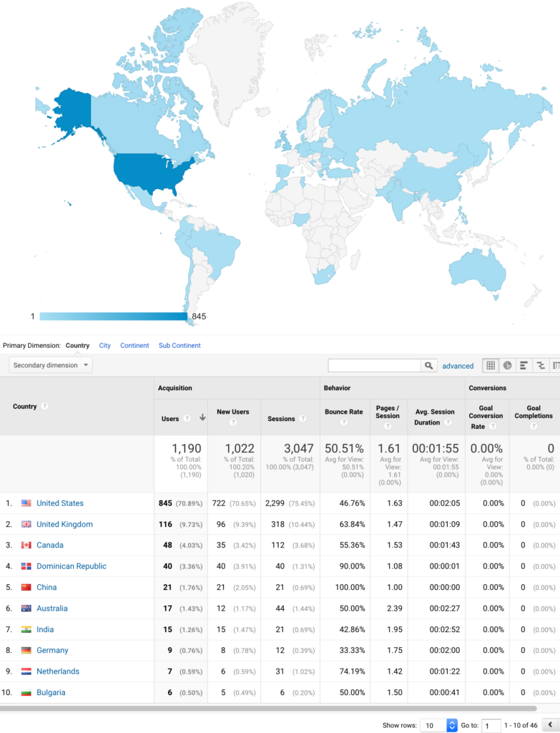Image resolution: width=560 pixels, height=733 pixels.
Task: Open the China country link
Action: pos(46,587)
